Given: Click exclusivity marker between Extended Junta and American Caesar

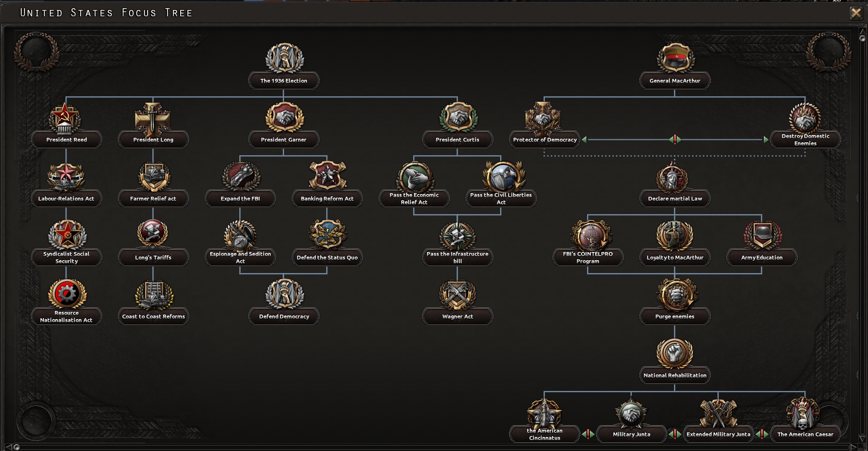Looking at the screenshot, I should pos(762,434).
